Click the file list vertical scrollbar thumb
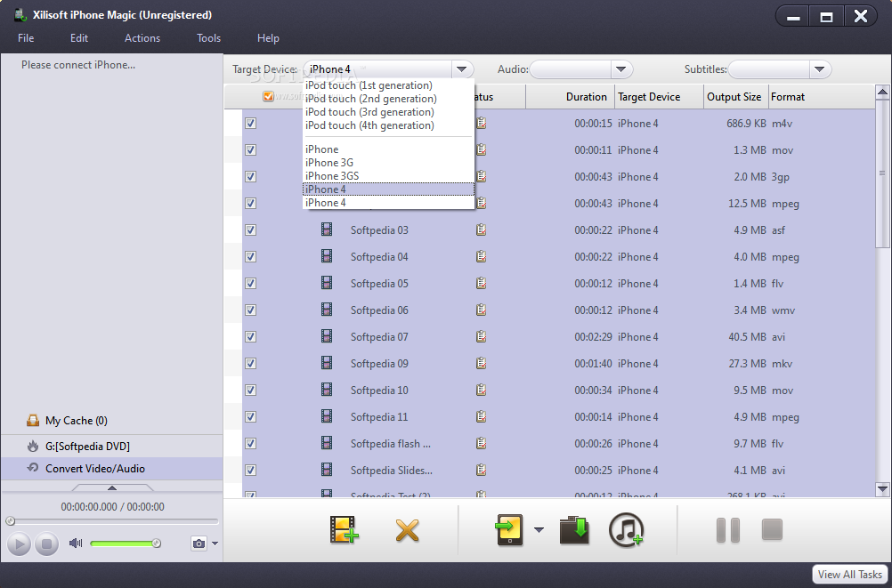 [882, 173]
